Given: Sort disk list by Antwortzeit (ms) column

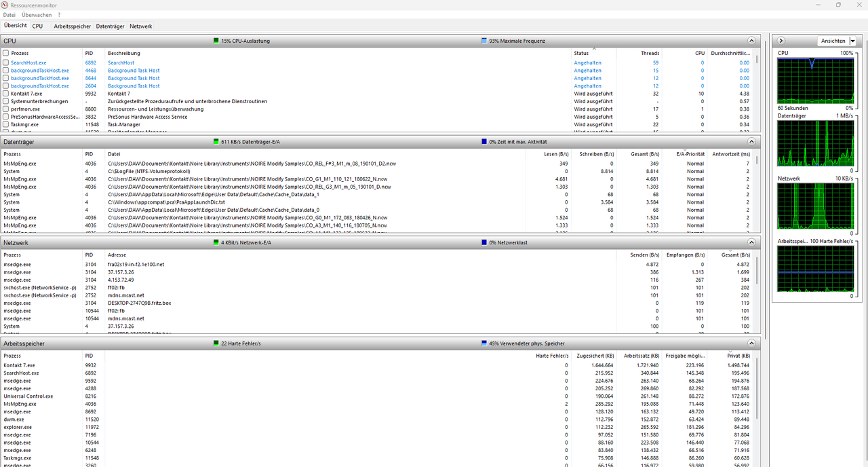Looking at the screenshot, I should click(730, 154).
